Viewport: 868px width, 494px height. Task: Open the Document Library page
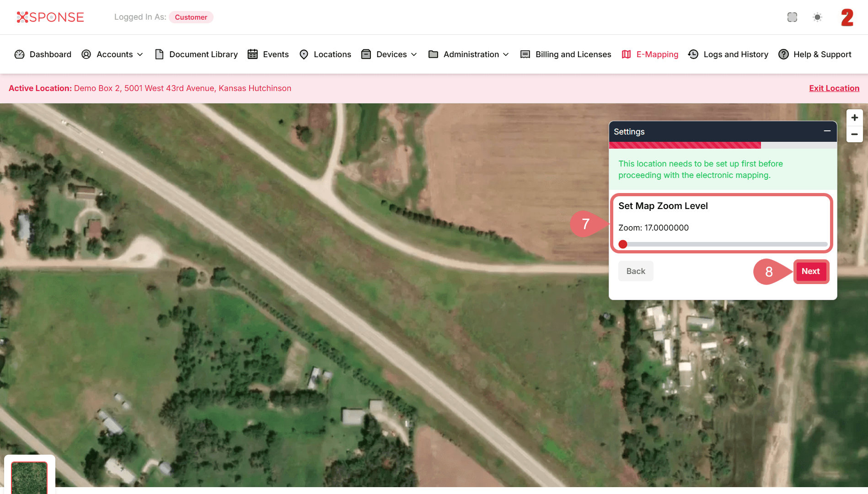[197, 54]
